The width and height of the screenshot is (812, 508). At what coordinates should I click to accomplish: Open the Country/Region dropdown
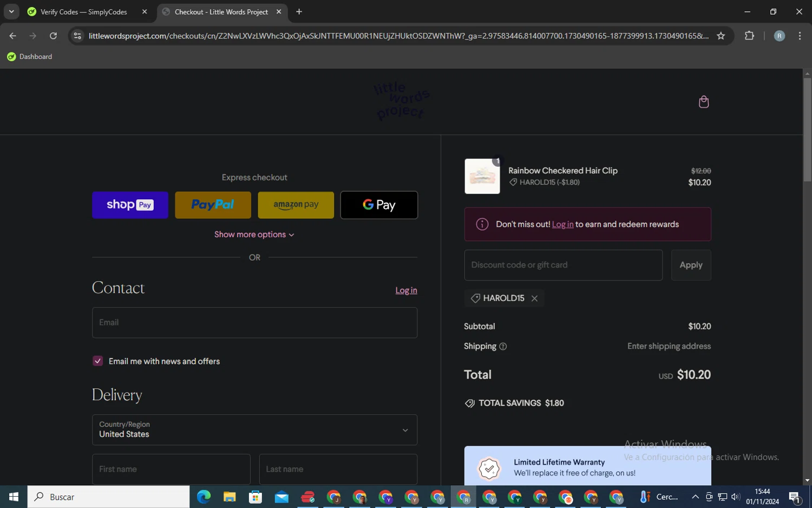[x=254, y=430]
